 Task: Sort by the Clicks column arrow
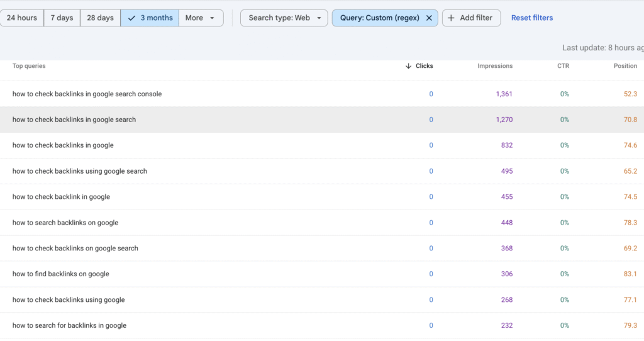click(409, 66)
